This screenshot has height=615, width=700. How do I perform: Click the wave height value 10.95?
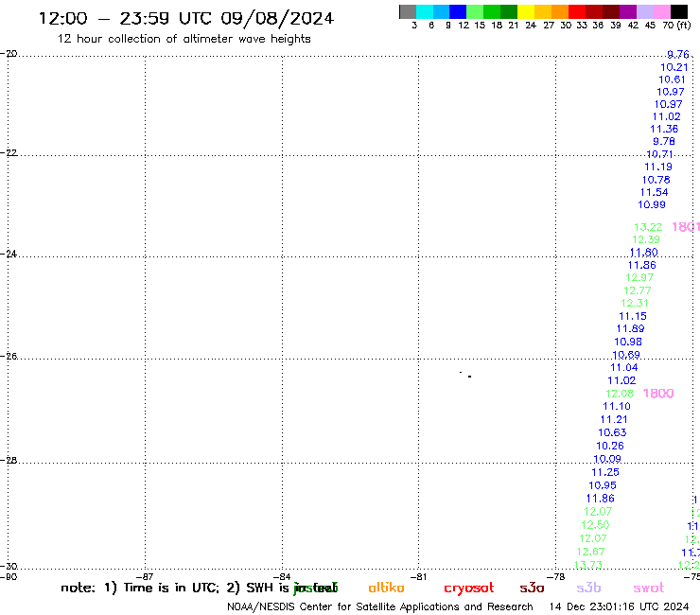(603, 485)
